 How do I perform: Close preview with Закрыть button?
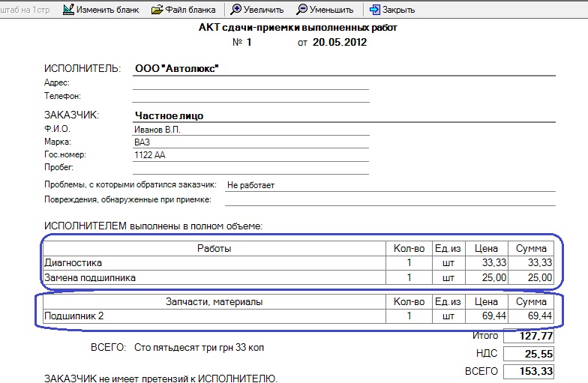click(392, 9)
